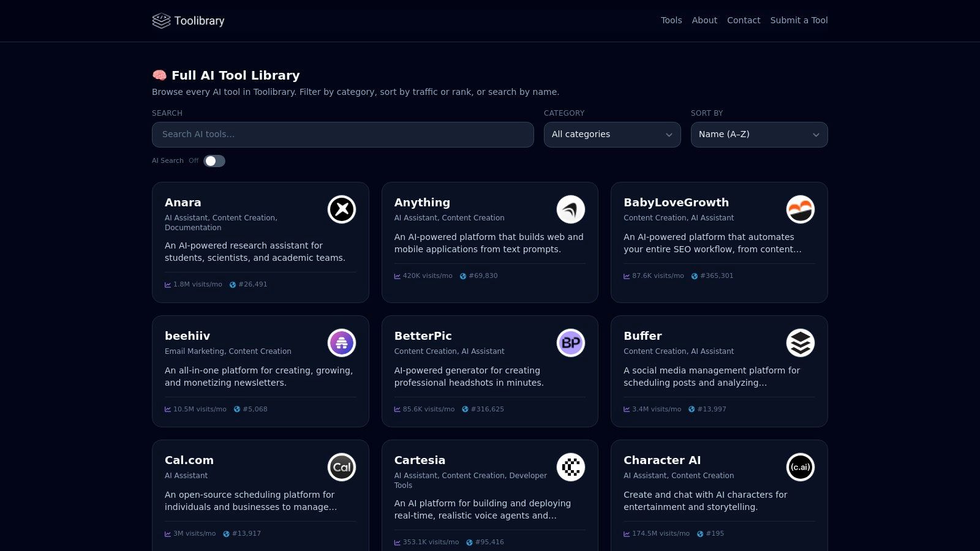Click "AI Assistant, Content Creation, Developer Tools" text
980x551 pixels.
click(x=470, y=481)
